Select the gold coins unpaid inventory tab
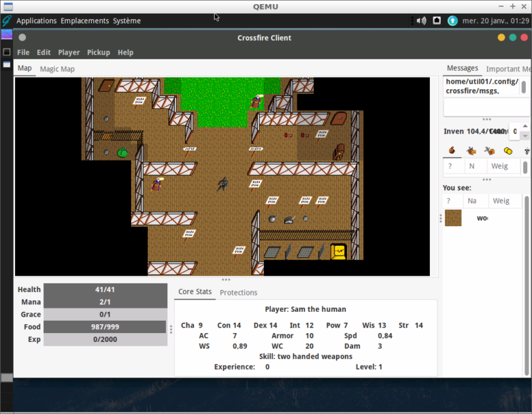The width and height of the screenshot is (532, 414). pyautogui.click(x=508, y=150)
